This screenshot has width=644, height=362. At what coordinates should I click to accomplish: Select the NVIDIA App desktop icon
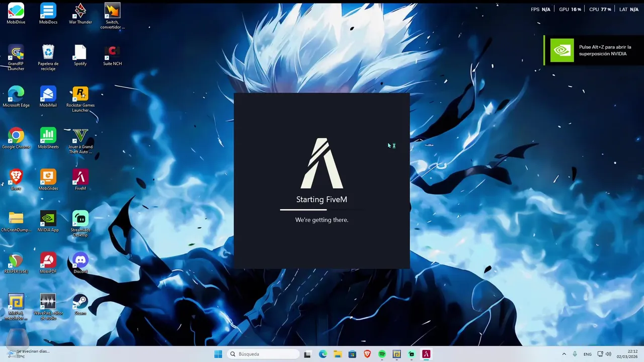point(48,222)
